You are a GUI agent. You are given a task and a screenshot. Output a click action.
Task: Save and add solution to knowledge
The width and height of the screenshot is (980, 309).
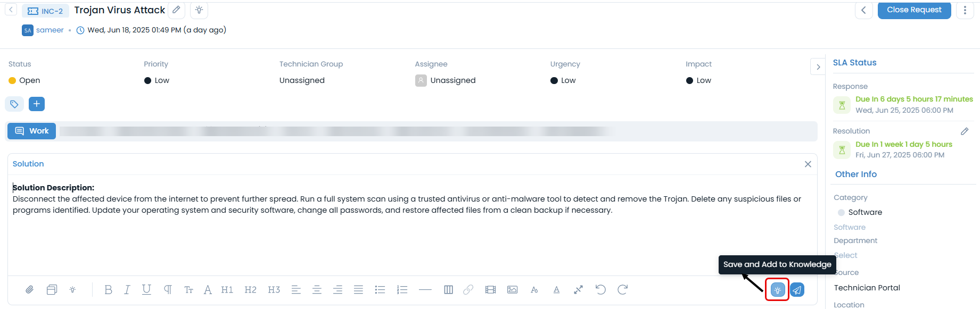tap(777, 290)
